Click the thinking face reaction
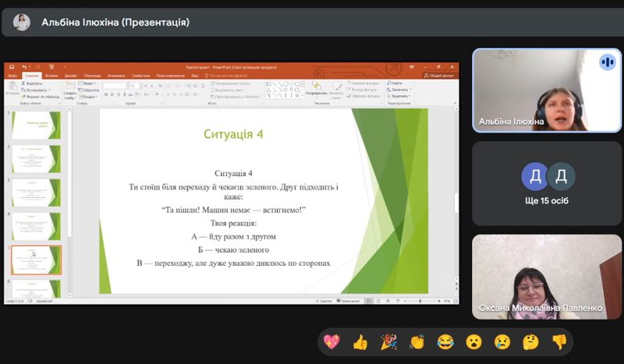The width and height of the screenshot is (624, 364). (530, 341)
